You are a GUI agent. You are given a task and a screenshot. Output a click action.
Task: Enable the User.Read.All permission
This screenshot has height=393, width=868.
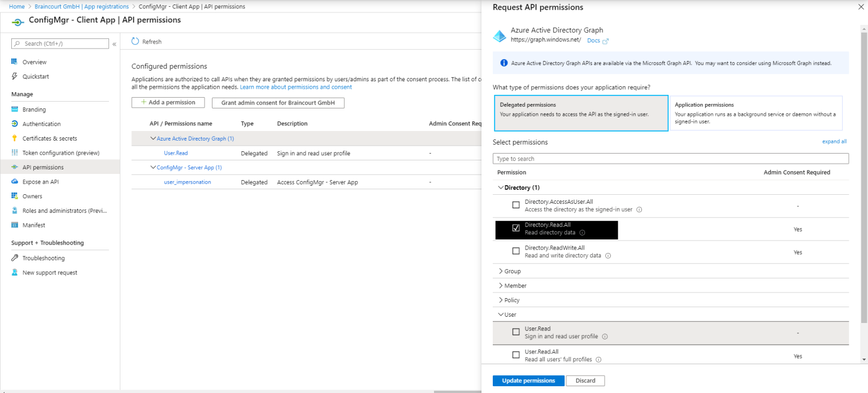click(x=515, y=355)
